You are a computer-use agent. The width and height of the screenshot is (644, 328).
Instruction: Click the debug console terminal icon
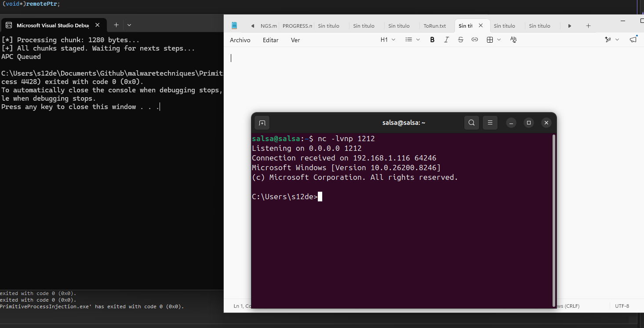pos(8,26)
